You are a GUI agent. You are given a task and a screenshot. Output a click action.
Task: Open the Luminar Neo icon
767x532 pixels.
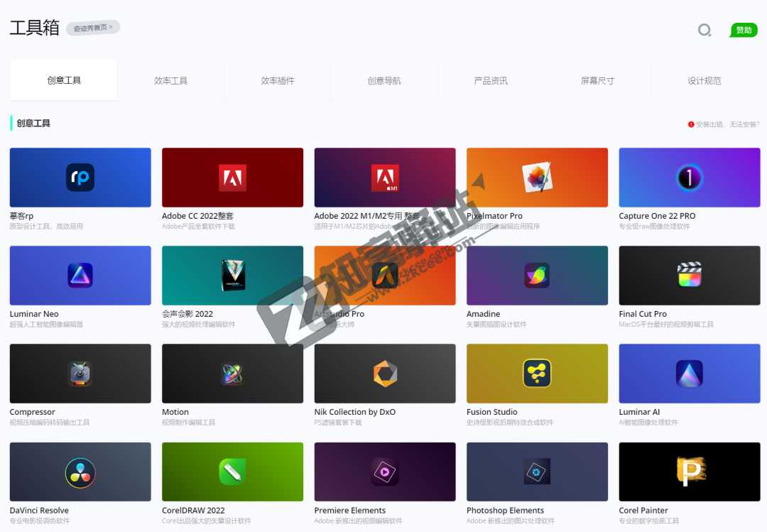80,276
